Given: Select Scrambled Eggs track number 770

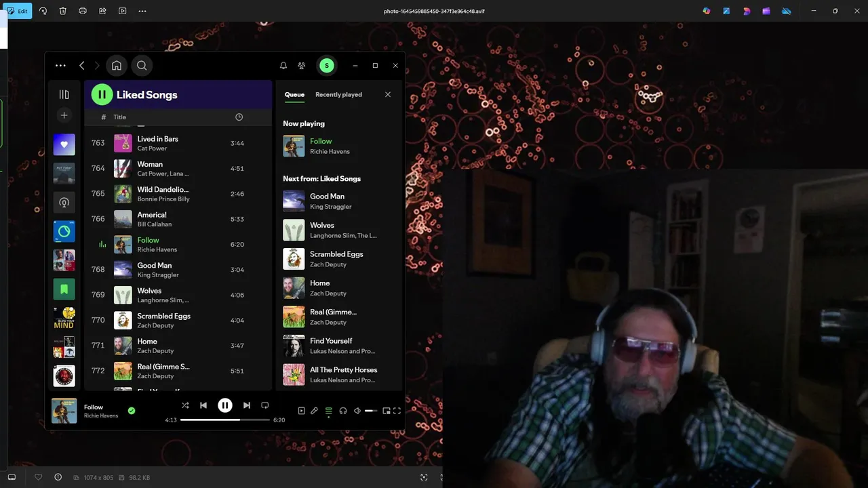Looking at the screenshot, I should pos(178,321).
